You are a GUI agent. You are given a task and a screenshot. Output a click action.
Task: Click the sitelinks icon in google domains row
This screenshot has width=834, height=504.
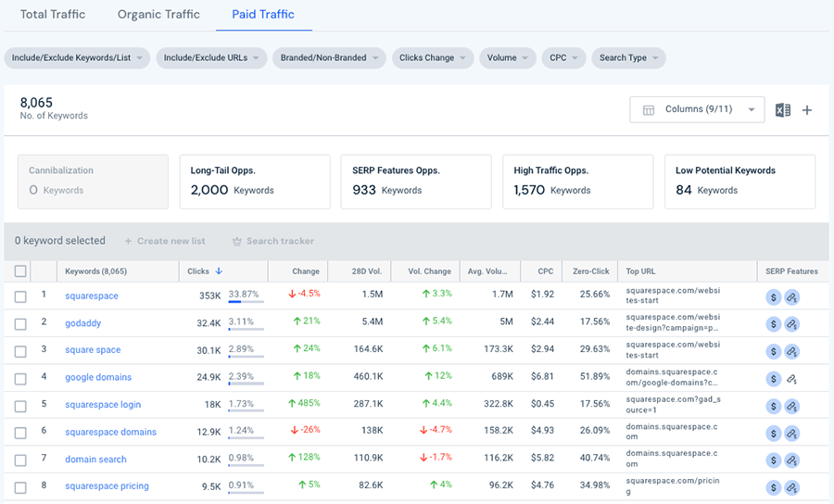[792, 379]
